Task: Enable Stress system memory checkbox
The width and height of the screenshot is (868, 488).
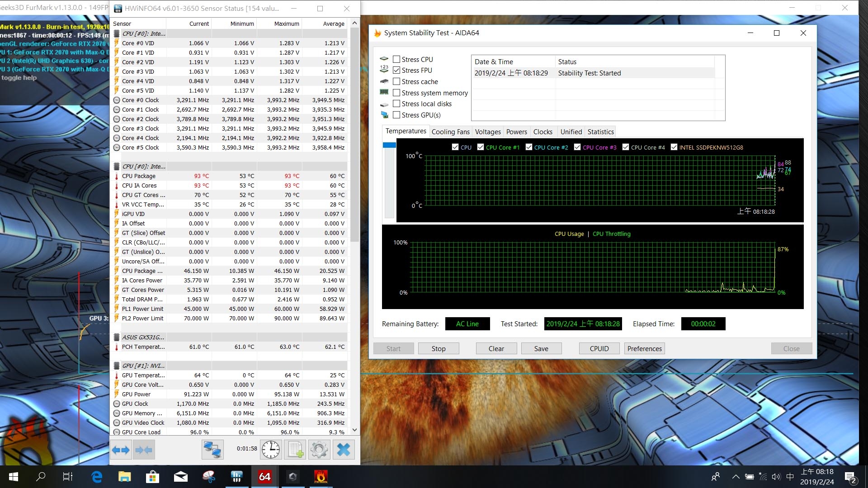Action: click(396, 93)
